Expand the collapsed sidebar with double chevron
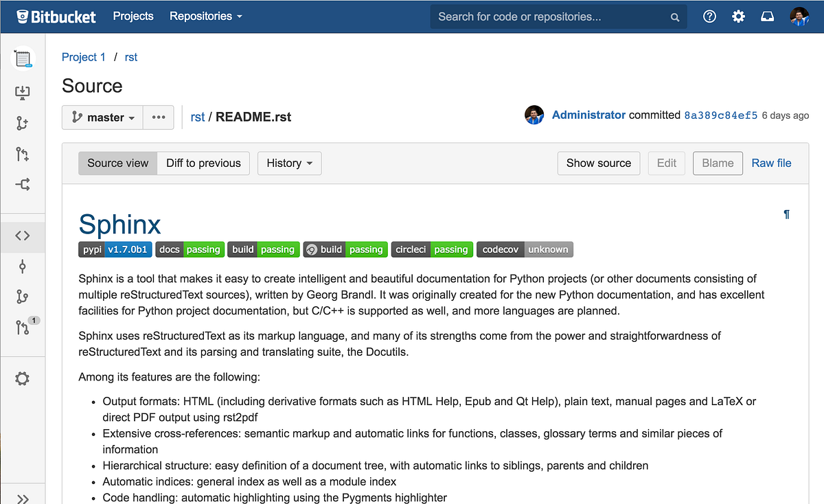 pyautogui.click(x=23, y=496)
